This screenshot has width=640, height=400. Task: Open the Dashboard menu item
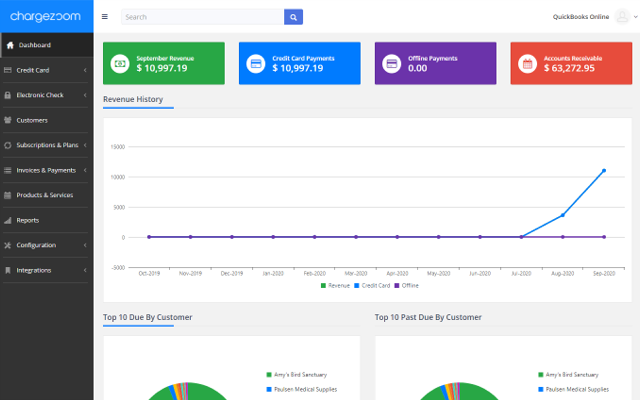click(47, 45)
